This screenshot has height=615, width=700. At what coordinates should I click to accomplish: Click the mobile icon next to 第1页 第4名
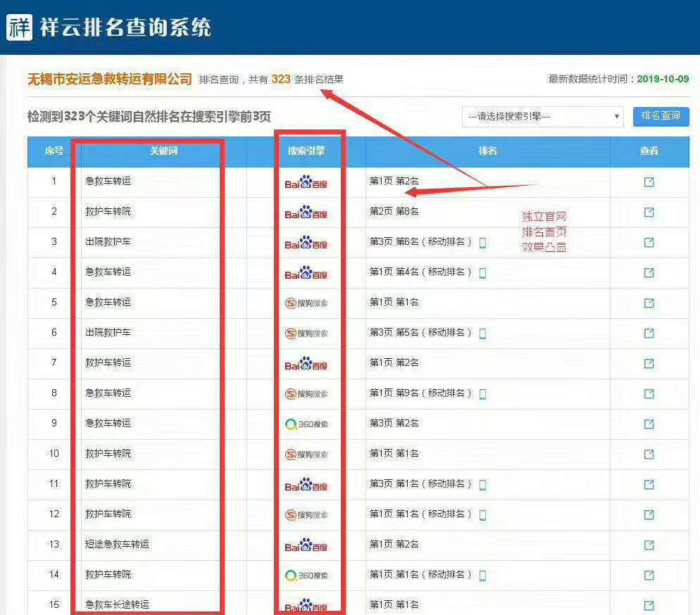481,272
